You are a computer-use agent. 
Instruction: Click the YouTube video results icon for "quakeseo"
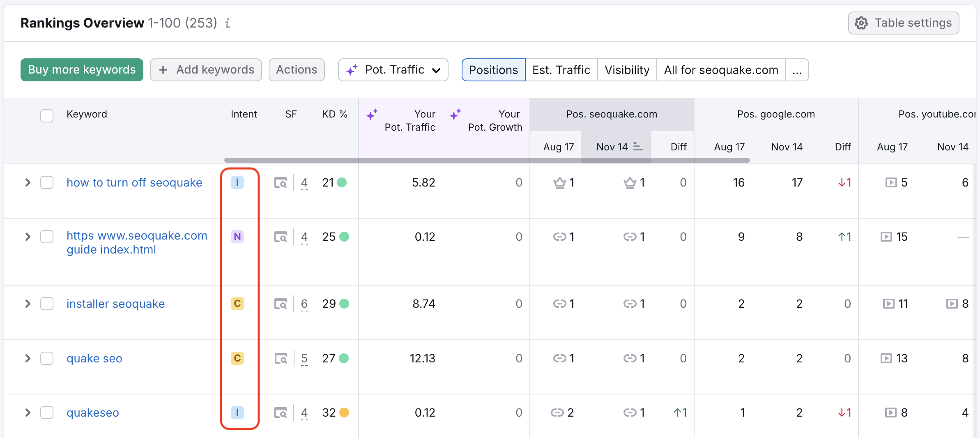890,413
